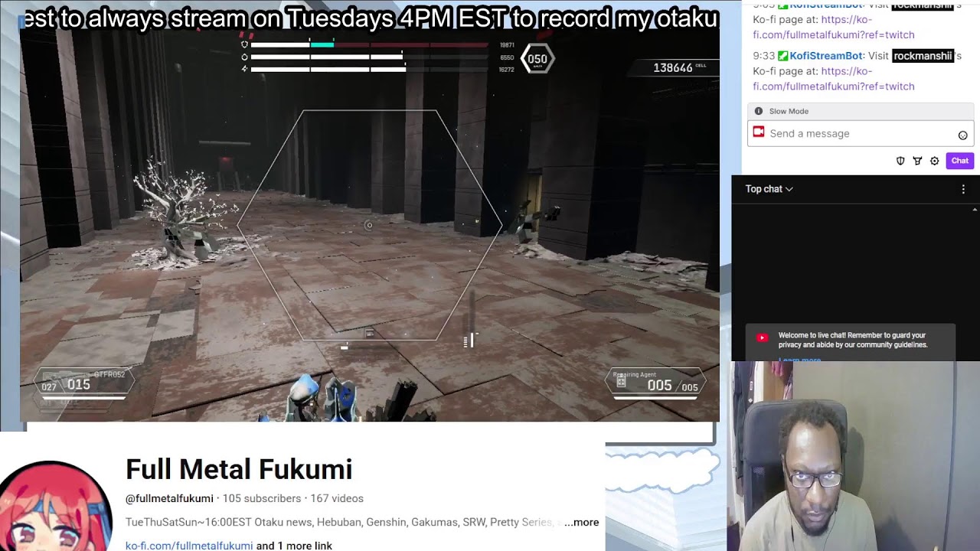Click the 105 subscribers count
The height and width of the screenshot is (551, 980).
[x=262, y=498]
